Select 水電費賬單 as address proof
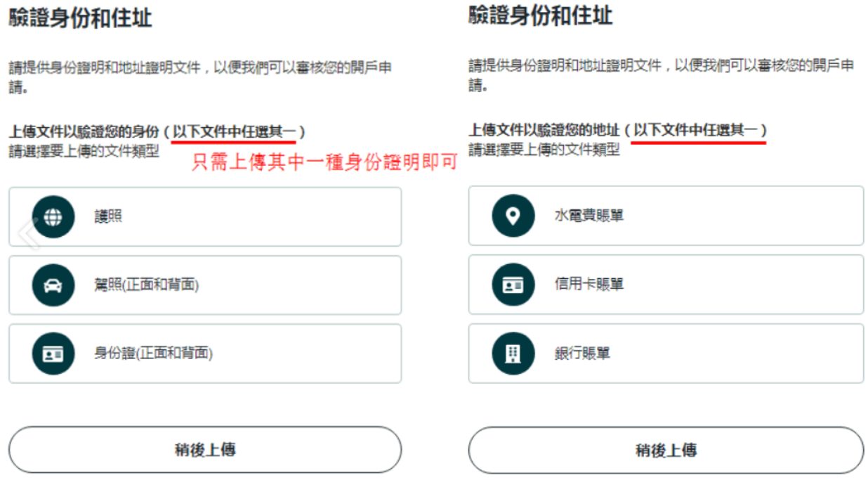 (666, 215)
